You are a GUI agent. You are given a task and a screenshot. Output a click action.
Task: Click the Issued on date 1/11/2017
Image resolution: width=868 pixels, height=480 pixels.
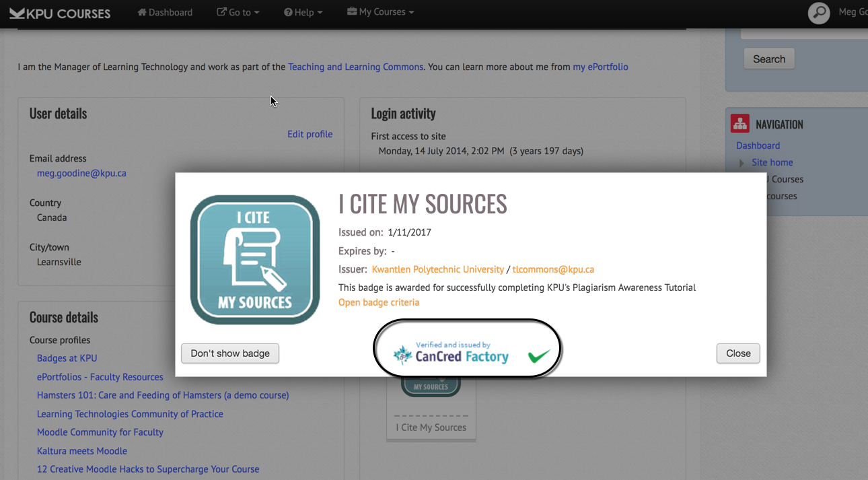(409, 232)
